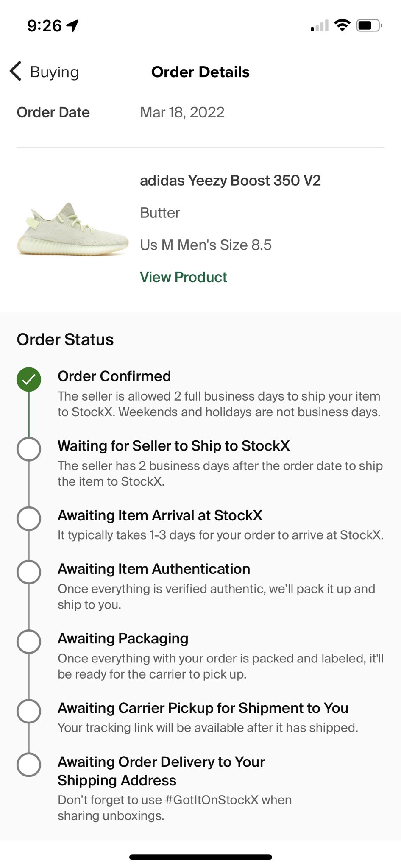This screenshot has width=401, height=868.
Task: Tap the green Order Confirmed checkmark icon
Action: [x=29, y=379]
